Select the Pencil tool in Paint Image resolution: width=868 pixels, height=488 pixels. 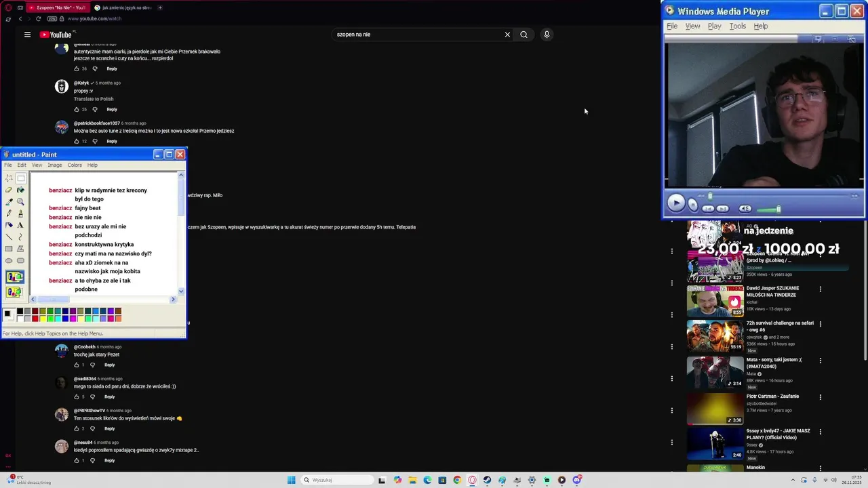(x=9, y=213)
